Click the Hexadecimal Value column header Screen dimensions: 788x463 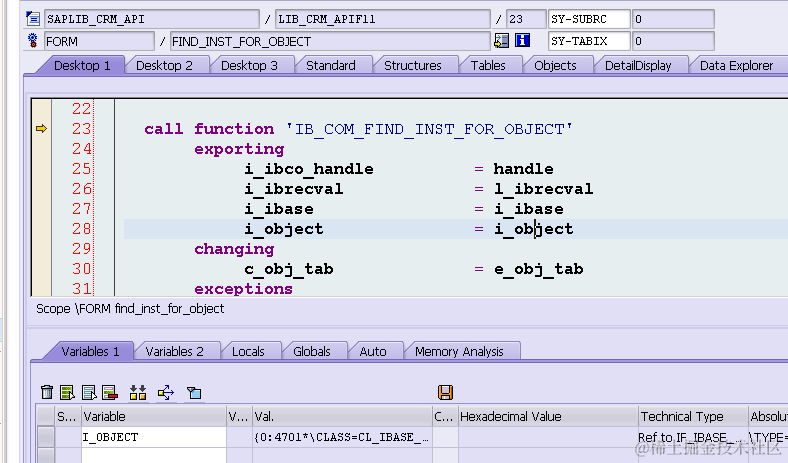548,416
